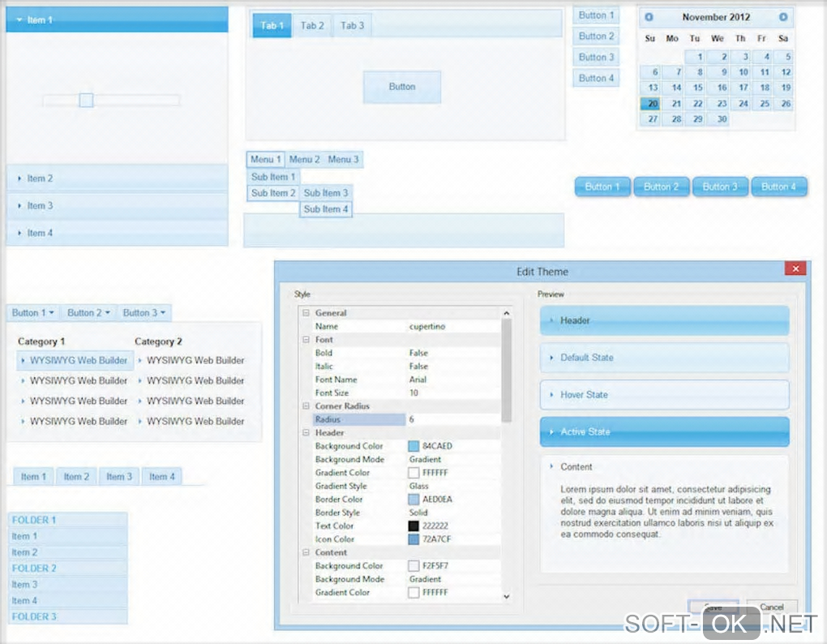This screenshot has width=827, height=644.
Task: Expand the Default State preview item
Action: coord(665,358)
